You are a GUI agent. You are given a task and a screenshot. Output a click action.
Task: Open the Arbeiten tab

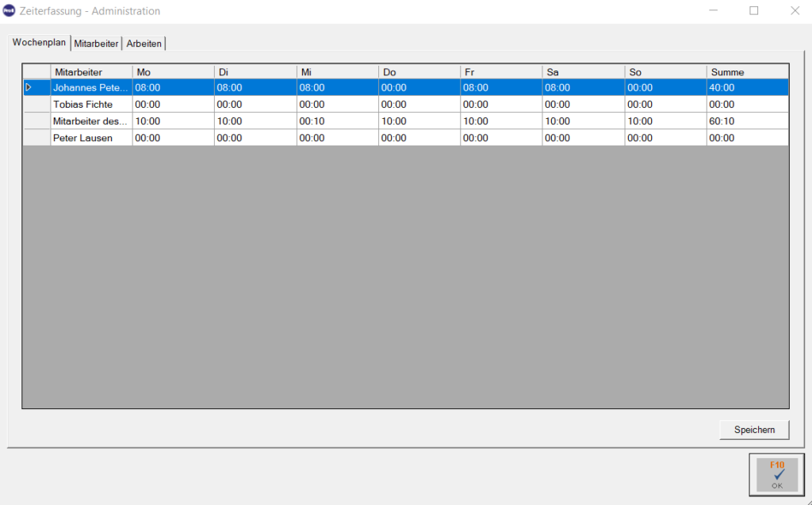pyautogui.click(x=144, y=44)
